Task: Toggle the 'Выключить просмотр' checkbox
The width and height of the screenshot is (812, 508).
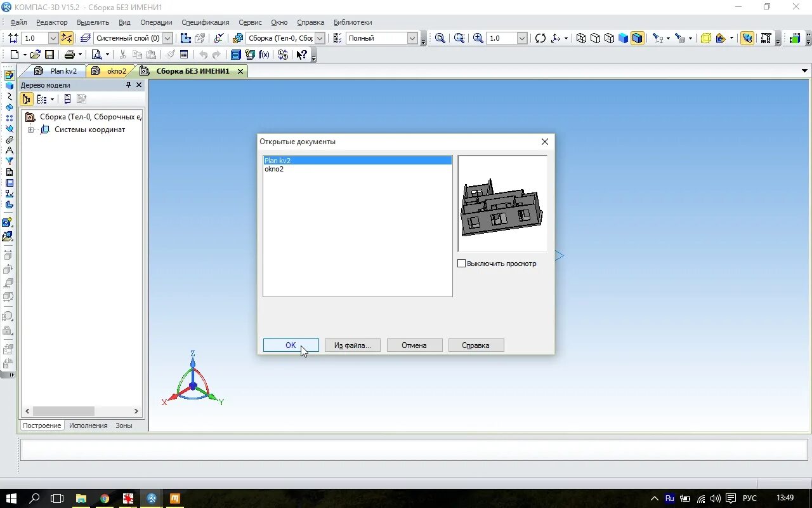Action: tap(461, 264)
